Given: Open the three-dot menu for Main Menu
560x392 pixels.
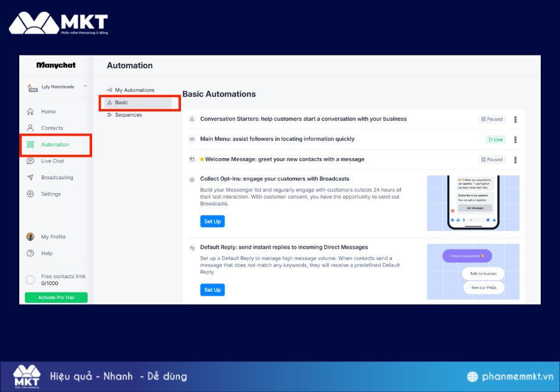Looking at the screenshot, I should pyautogui.click(x=515, y=139).
